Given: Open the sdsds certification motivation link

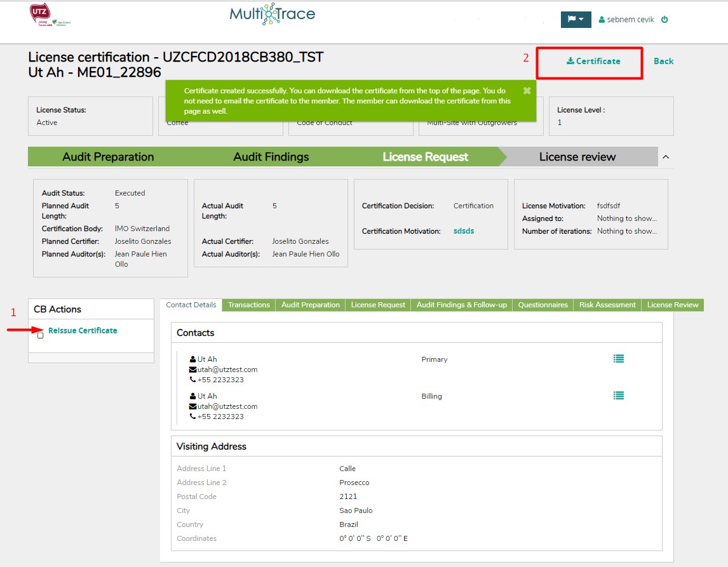Looking at the screenshot, I should [463, 231].
